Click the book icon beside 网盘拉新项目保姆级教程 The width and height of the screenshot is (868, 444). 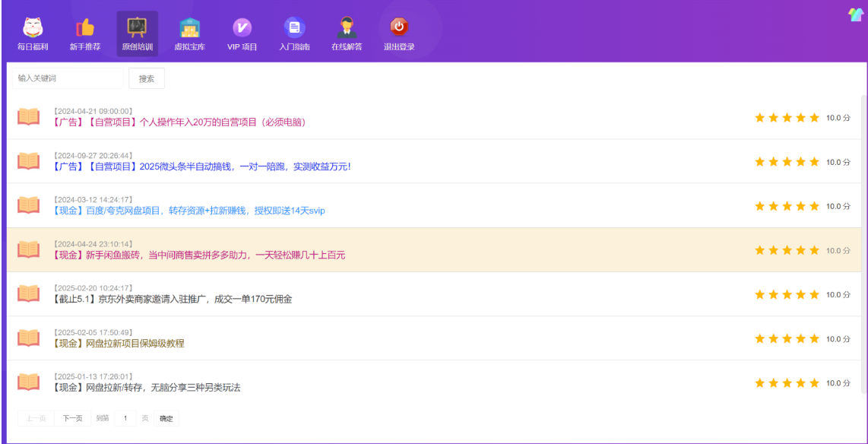click(x=28, y=338)
